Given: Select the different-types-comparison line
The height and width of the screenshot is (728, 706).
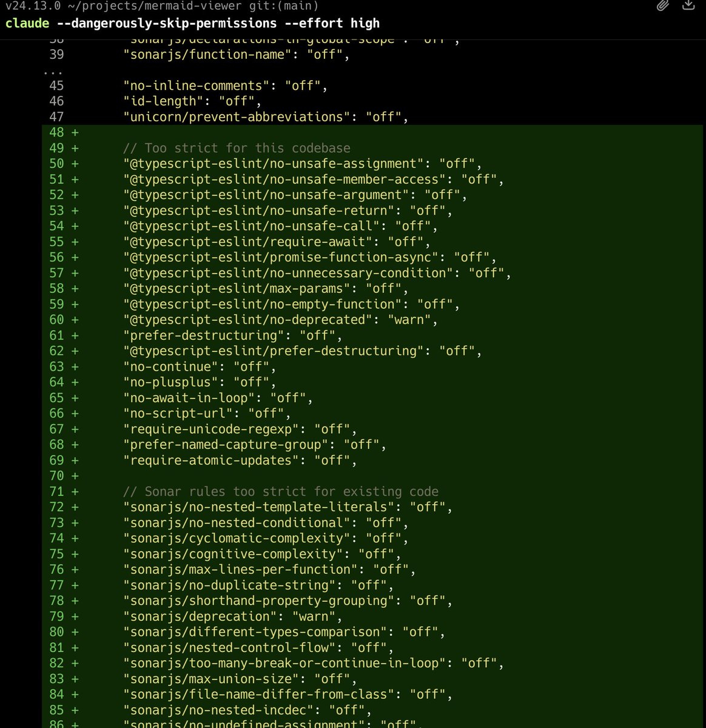Looking at the screenshot, I should [284, 633].
